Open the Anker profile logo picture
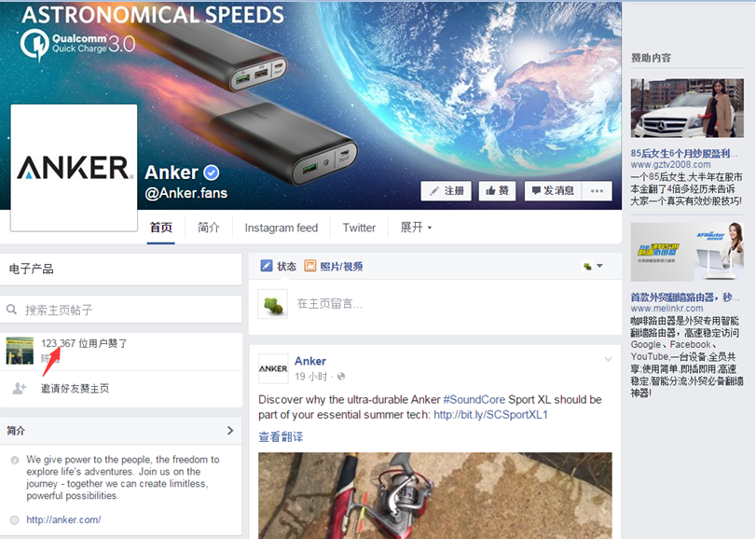This screenshot has width=756, height=539. 74,167
